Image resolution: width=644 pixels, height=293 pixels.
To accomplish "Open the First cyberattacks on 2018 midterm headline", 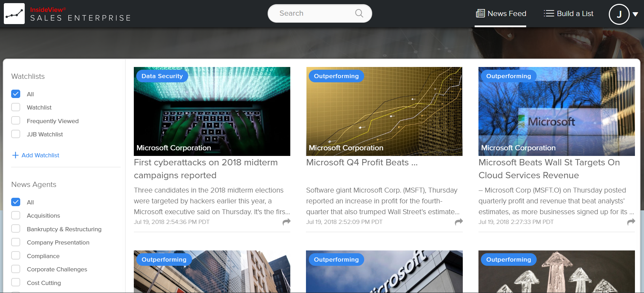I will point(206,169).
